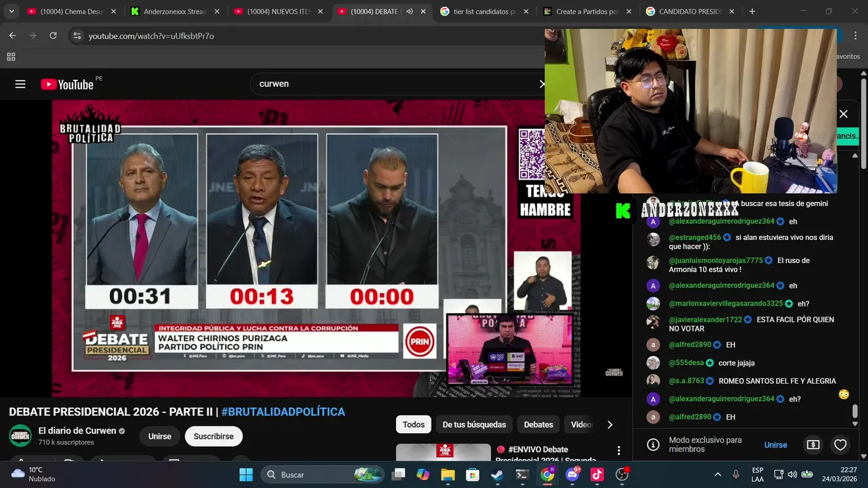Click the live chat scrollbar thumb

(855, 411)
